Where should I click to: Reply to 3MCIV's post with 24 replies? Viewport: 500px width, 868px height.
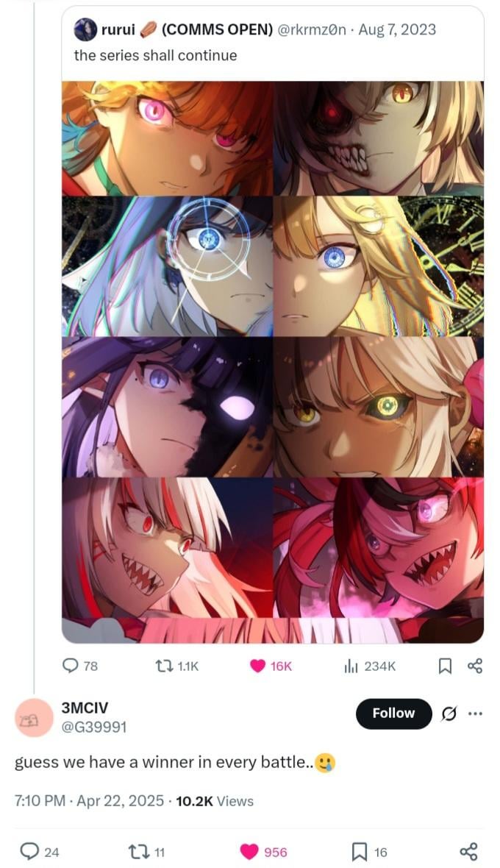39,851
